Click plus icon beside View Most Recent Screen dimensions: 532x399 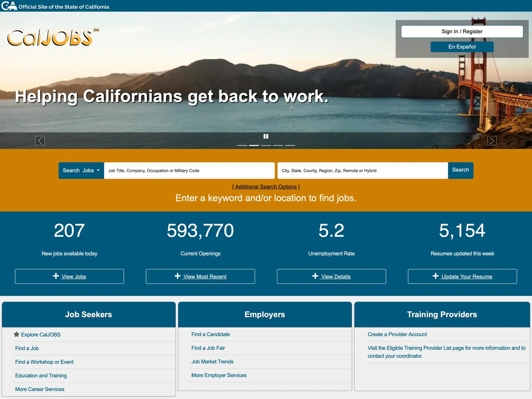(x=178, y=276)
